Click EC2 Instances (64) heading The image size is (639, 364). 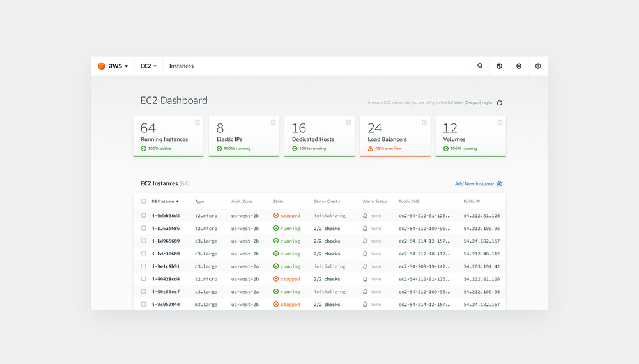point(165,183)
